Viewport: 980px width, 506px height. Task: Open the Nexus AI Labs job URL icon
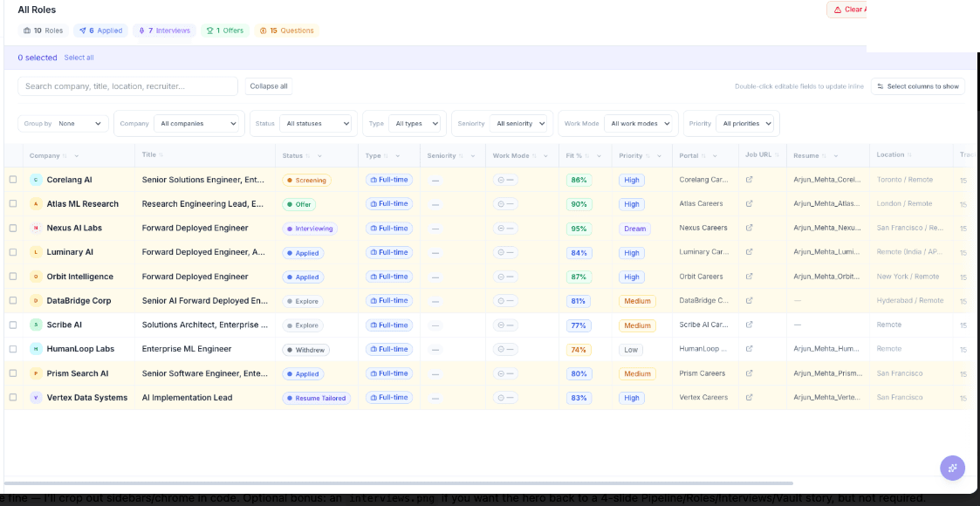(x=750, y=228)
